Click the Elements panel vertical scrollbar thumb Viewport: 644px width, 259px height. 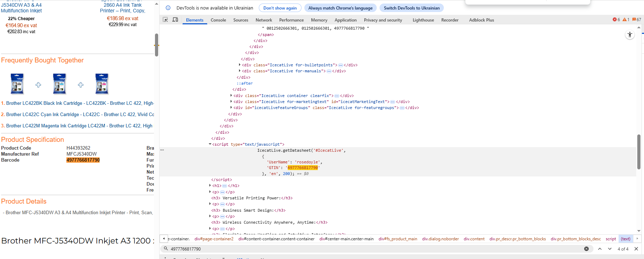coord(639,152)
